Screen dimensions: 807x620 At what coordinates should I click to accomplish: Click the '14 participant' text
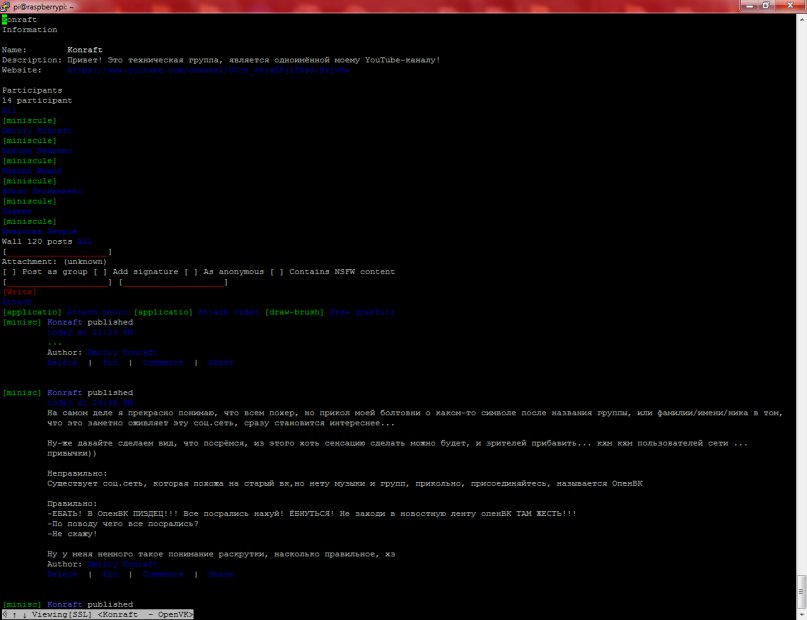(x=37, y=100)
